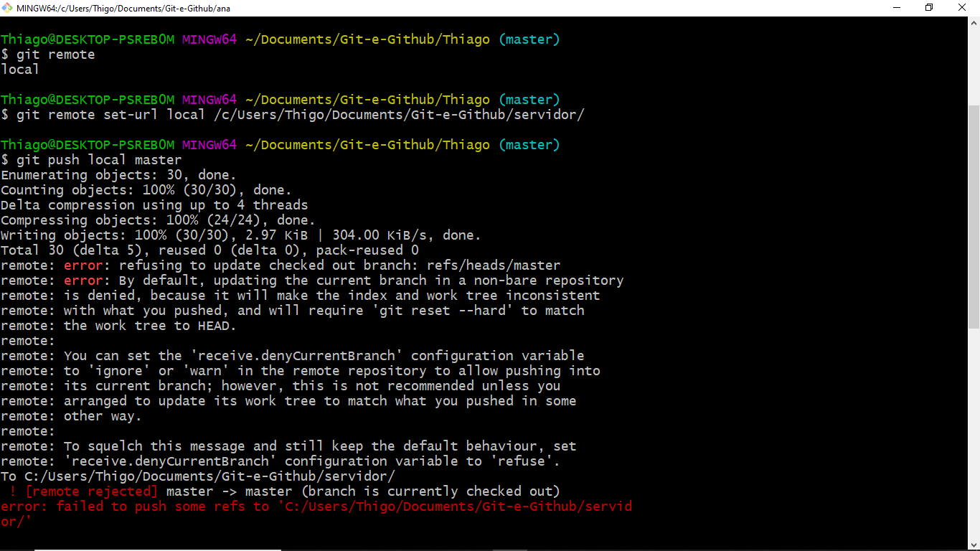
Task: Click 'Counting objects: 100% (30/30), done.' line
Action: [146, 190]
